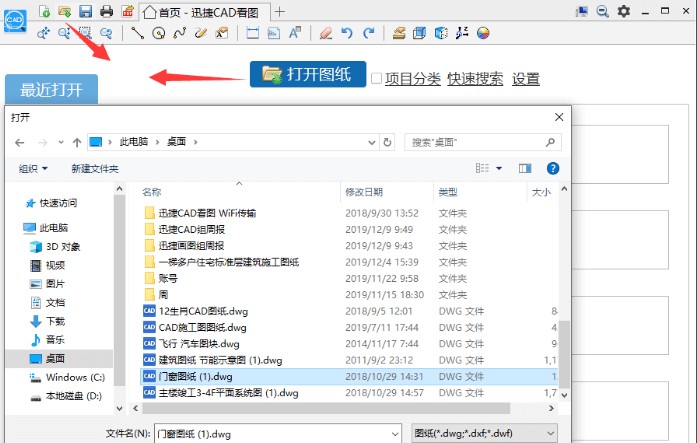Open the 设置 link
697x443 pixels.
point(526,79)
